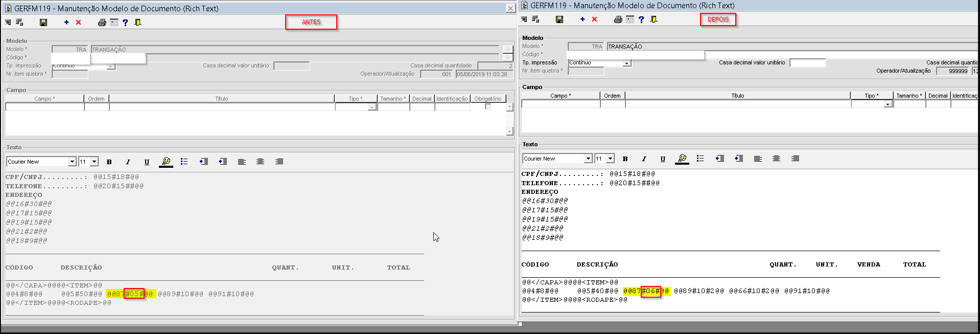Click the first arrow shortcut icon in ANTES toolbar
This screenshot has height=334, width=980.
coord(8,23)
